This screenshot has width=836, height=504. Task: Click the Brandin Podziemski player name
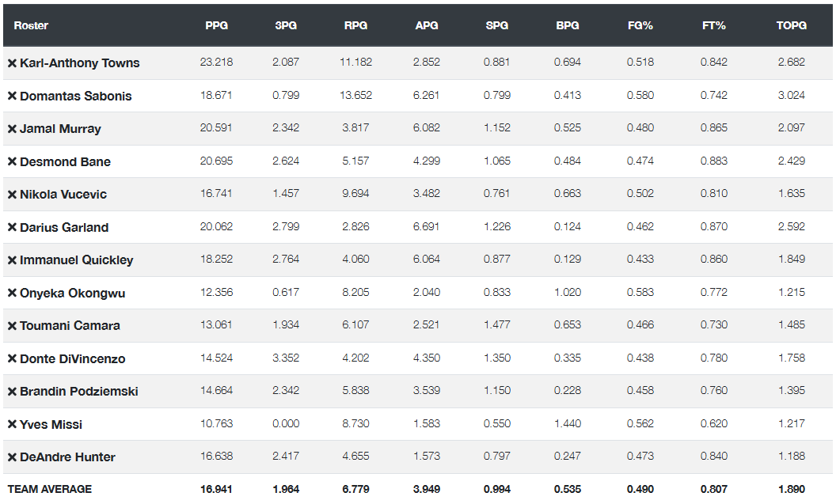[x=78, y=392]
